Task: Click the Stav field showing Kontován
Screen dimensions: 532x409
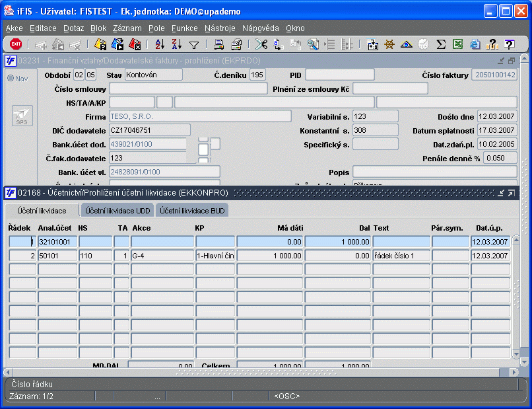Action: (154, 75)
